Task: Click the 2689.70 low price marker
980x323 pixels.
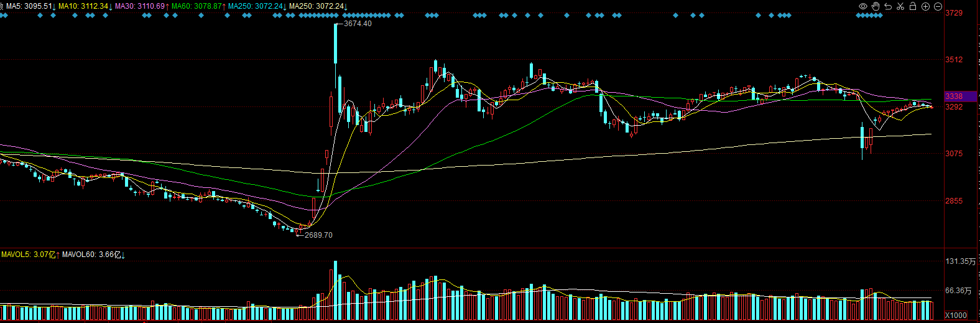Action: click(x=318, y=235)
